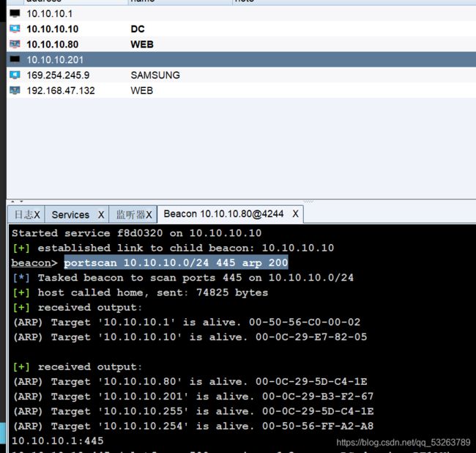The height and width of the screenshot is (453, 476).
Task: Close the 日志 tab
Action: pyautogui.click(x=37, y=215)
